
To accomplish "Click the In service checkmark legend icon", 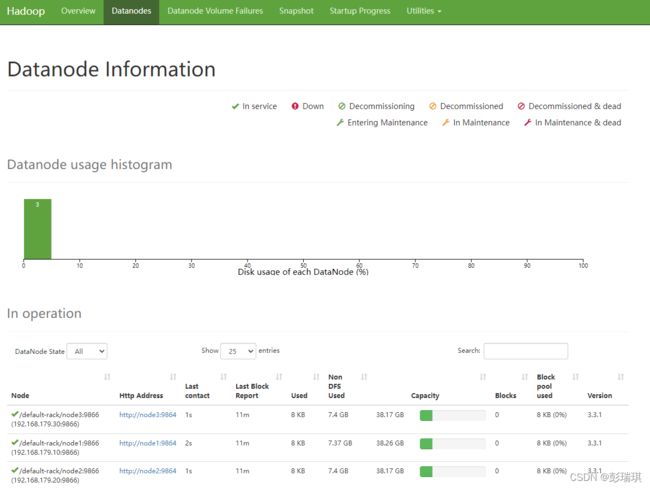I will coord(235,107).
